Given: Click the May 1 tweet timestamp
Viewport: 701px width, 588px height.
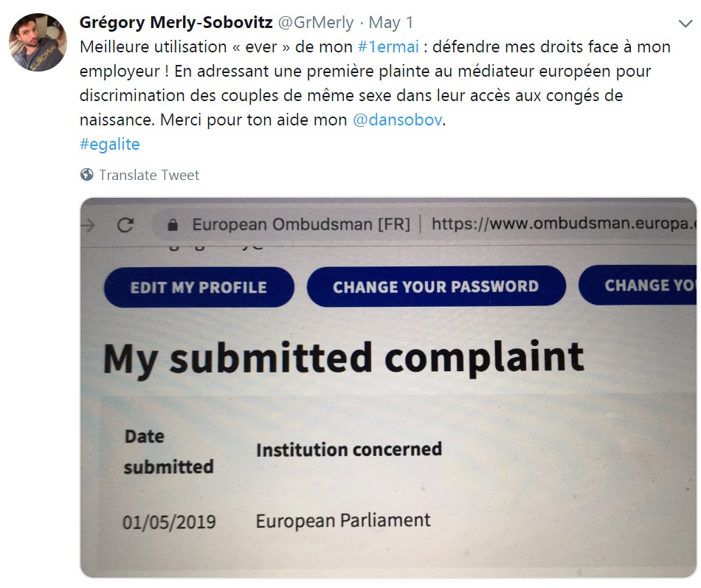Looking at the screenshot, I should tap(392, 23).
